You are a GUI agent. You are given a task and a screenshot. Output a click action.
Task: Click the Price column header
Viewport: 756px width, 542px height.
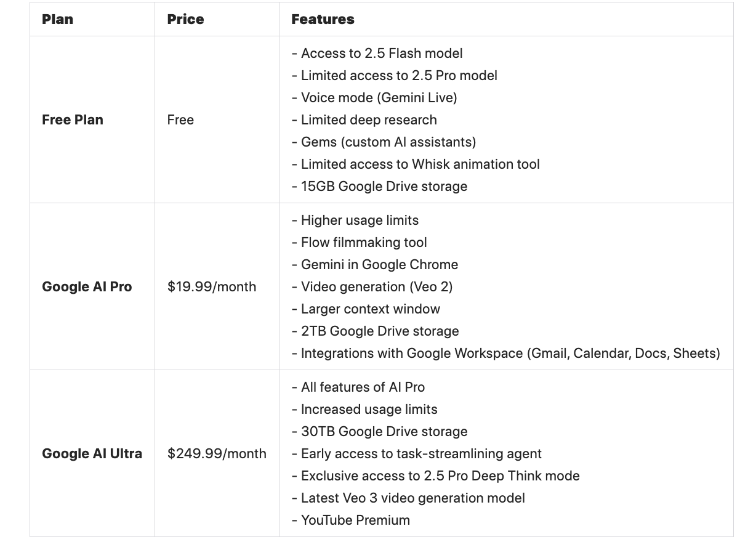tap(185, 19)
